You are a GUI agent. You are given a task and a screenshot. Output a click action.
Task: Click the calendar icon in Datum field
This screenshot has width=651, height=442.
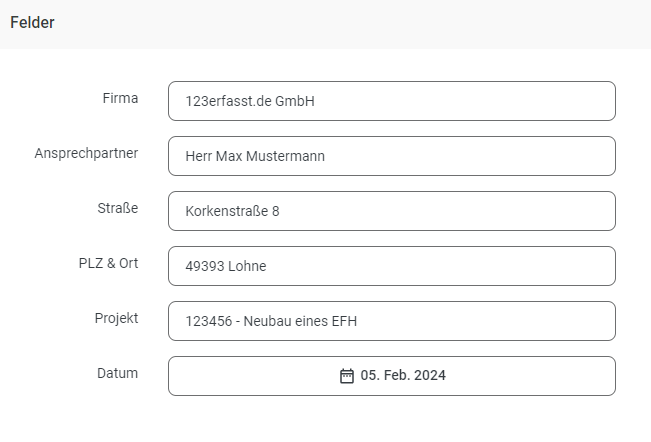[347, 376]
